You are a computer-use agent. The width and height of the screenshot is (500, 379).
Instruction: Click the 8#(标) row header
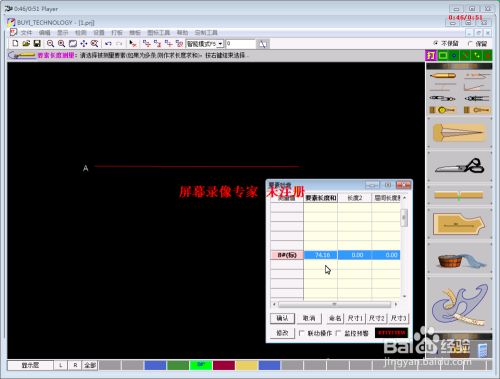(287, 255)
